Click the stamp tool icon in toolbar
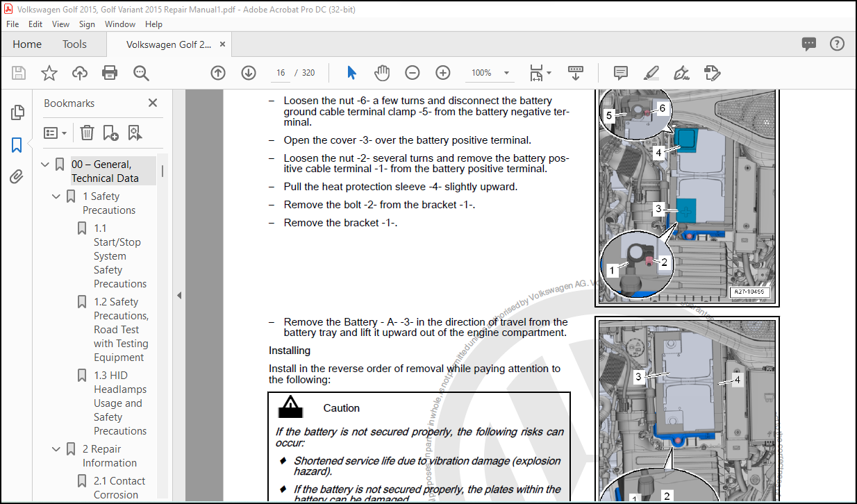 [712, 73]
